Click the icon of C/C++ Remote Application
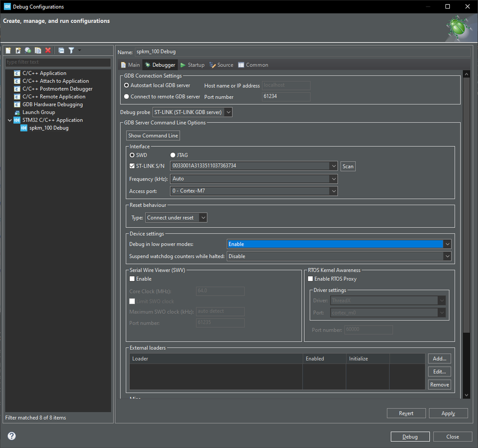 click(x=17, y=97)
